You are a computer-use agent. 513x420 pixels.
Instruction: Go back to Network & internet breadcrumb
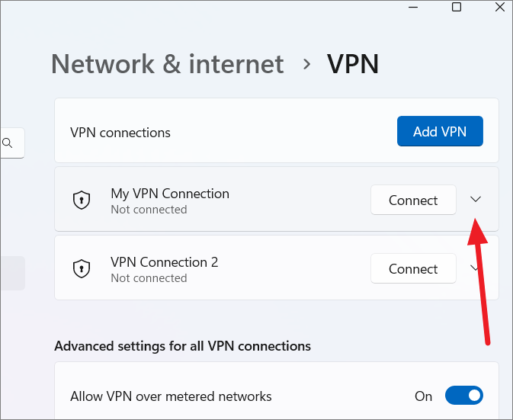[168, 64]
